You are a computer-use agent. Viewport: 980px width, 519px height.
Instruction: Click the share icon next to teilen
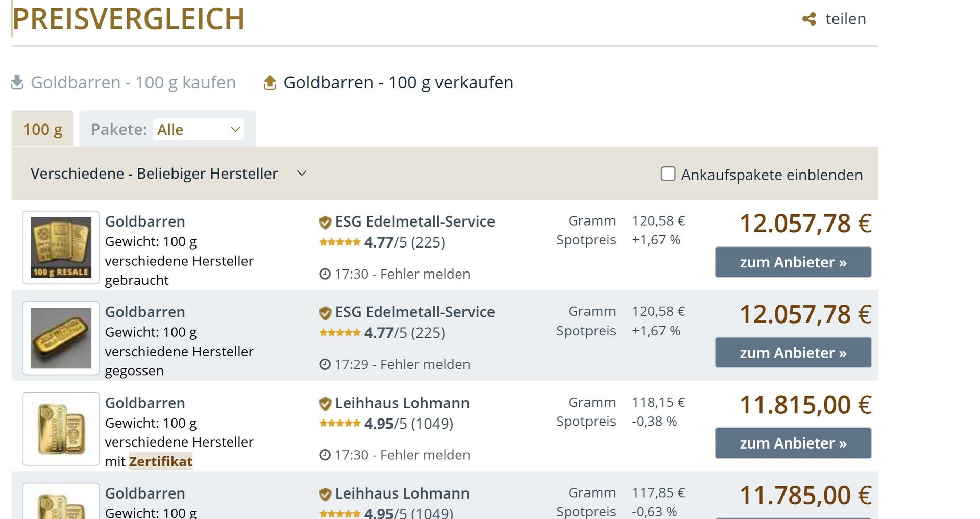coord(809,19)
